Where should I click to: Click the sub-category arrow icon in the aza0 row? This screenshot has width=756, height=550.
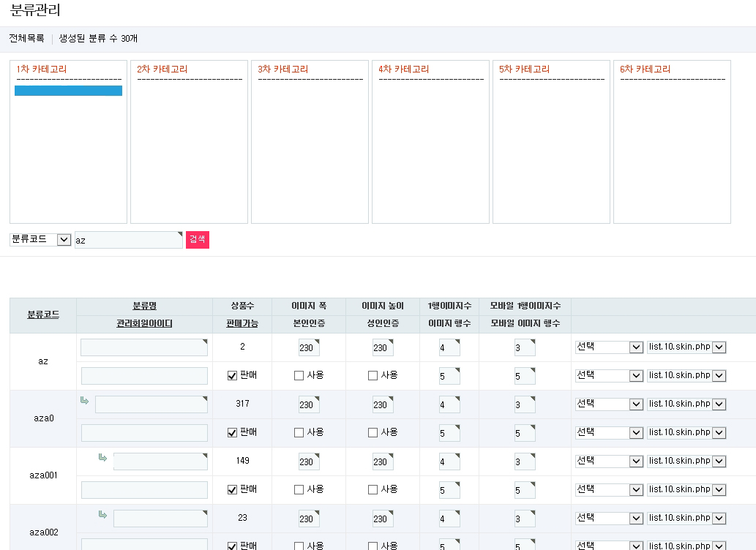tap(83, 401)
